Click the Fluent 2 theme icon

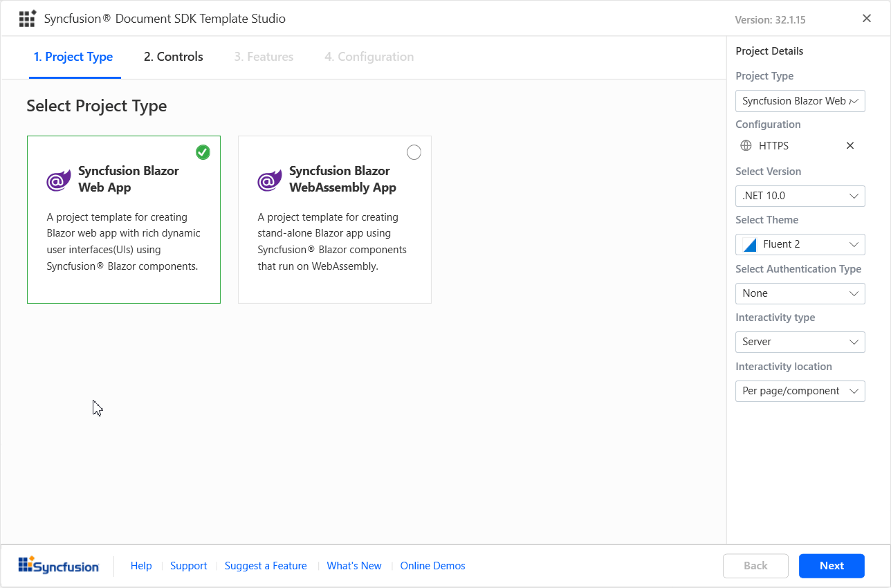(748, 244)
